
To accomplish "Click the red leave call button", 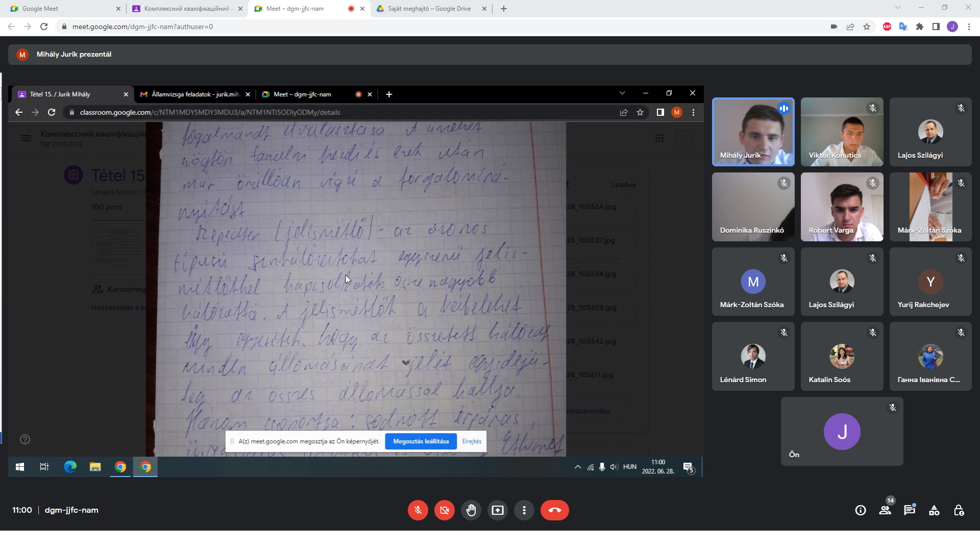I will 554,510.
